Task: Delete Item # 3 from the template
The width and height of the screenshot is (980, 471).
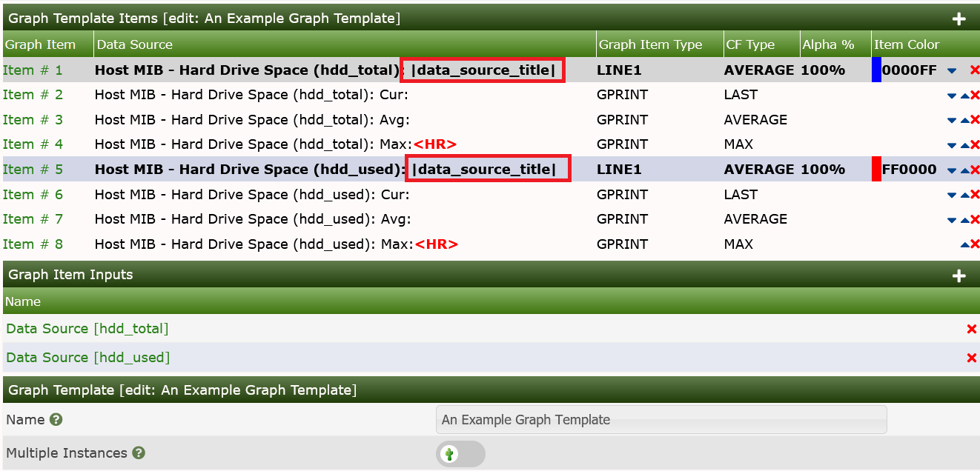Action: tap(973, 119)
